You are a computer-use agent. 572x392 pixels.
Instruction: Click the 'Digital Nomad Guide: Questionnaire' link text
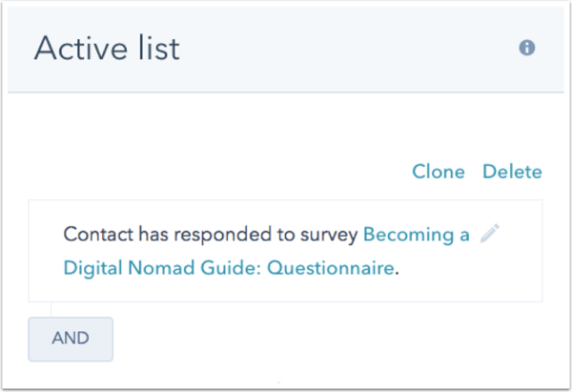[228, 268]
